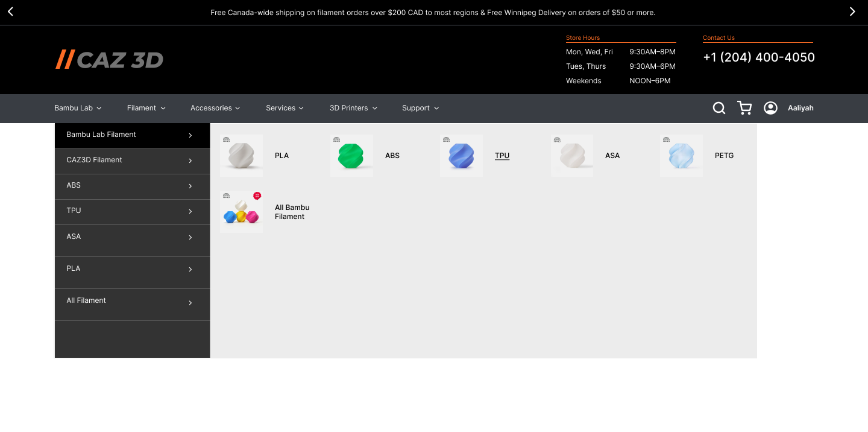868x432 pixels.
Task: Click the blue TPU filament thumbnail
Action: click(461, 156)
